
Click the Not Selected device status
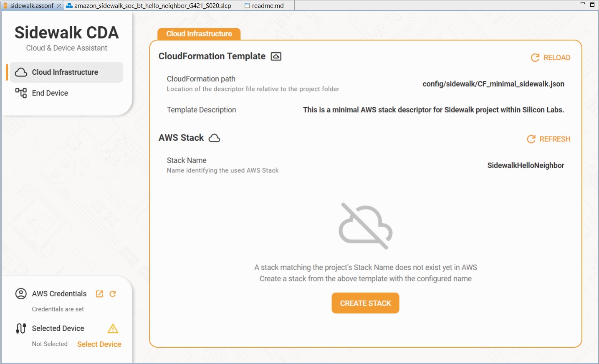(x=50, y=344)
